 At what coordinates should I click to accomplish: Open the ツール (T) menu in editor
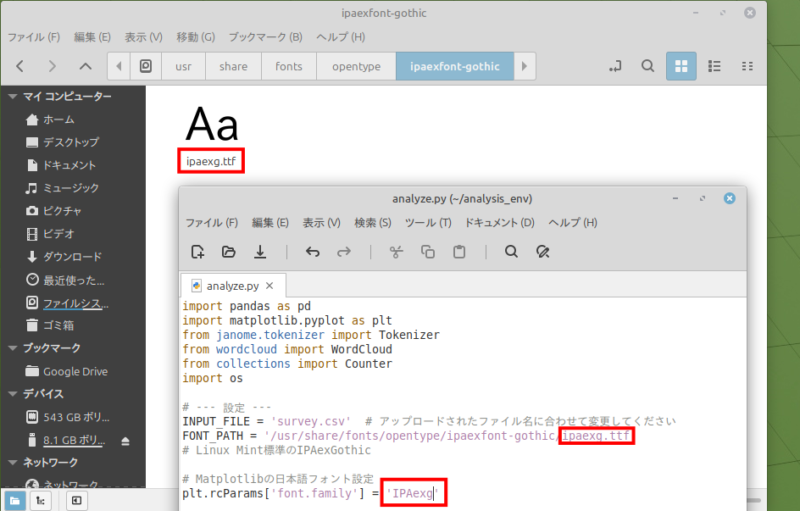[427, 222]
